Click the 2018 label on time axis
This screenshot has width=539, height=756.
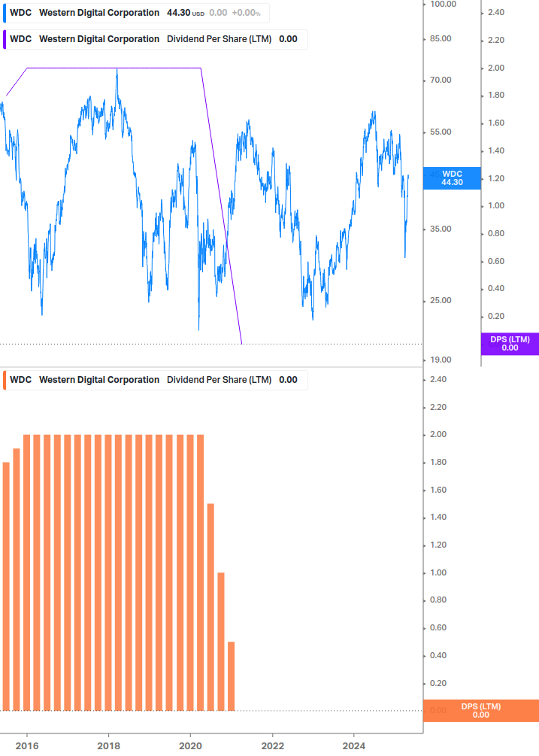pyautogui.click(x=109, y=746)
